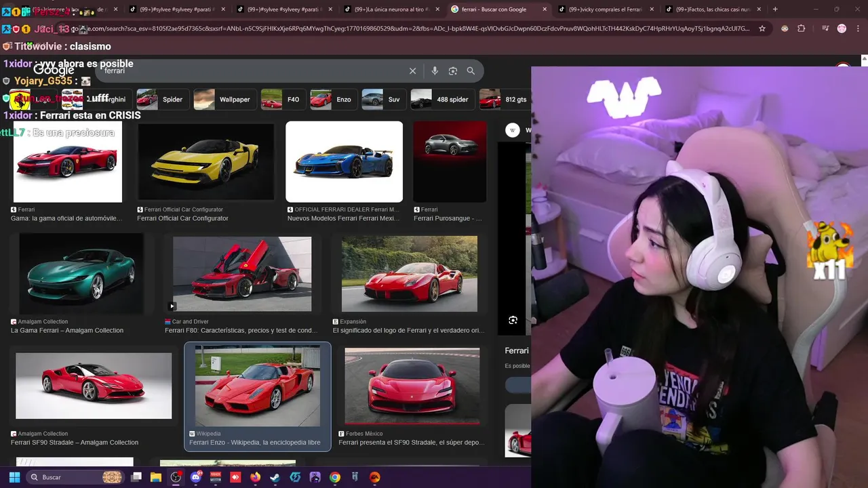Open Chrome extensions puzzle icon
Screen dimensions: 868x488
click(x=802, y=28)
